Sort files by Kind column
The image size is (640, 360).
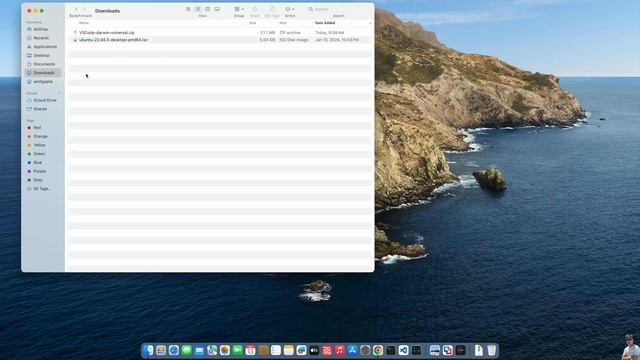(x=283, y=23)
